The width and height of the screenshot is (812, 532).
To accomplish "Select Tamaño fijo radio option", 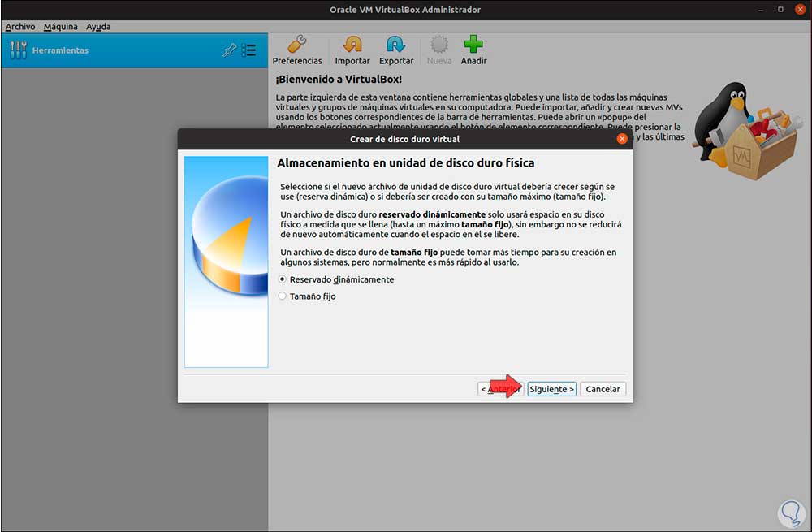I will [283, 296].
